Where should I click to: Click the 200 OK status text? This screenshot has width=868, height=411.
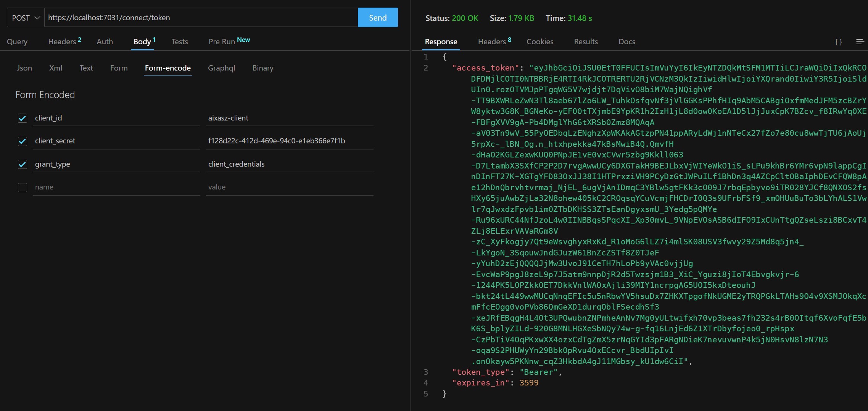465,18
